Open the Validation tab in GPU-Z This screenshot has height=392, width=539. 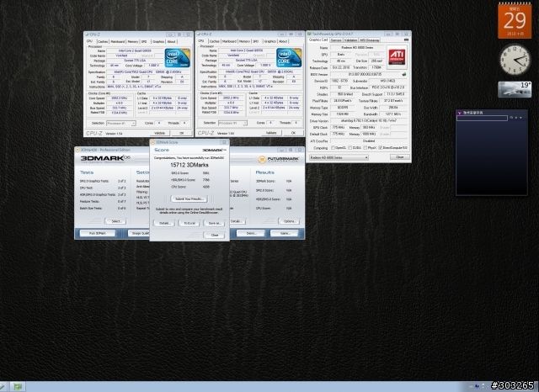[x=350, y=40]
